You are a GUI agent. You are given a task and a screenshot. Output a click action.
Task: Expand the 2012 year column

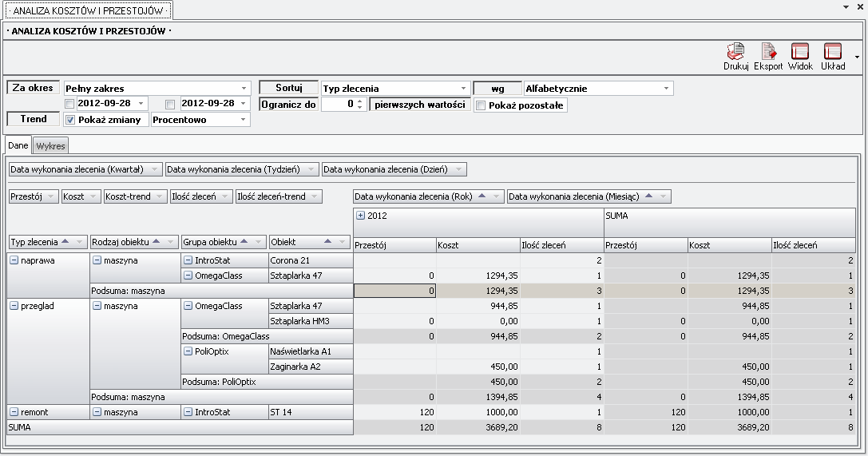[x=360, y=215]
